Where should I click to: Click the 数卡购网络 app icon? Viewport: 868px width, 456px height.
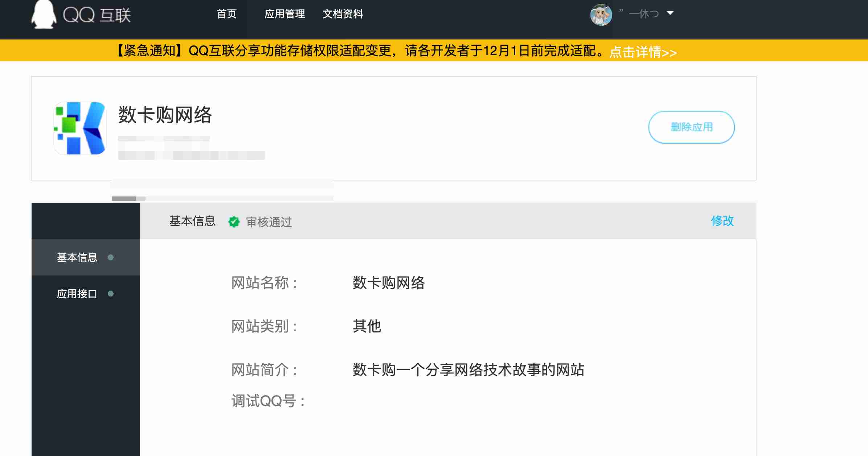[80, 128]
